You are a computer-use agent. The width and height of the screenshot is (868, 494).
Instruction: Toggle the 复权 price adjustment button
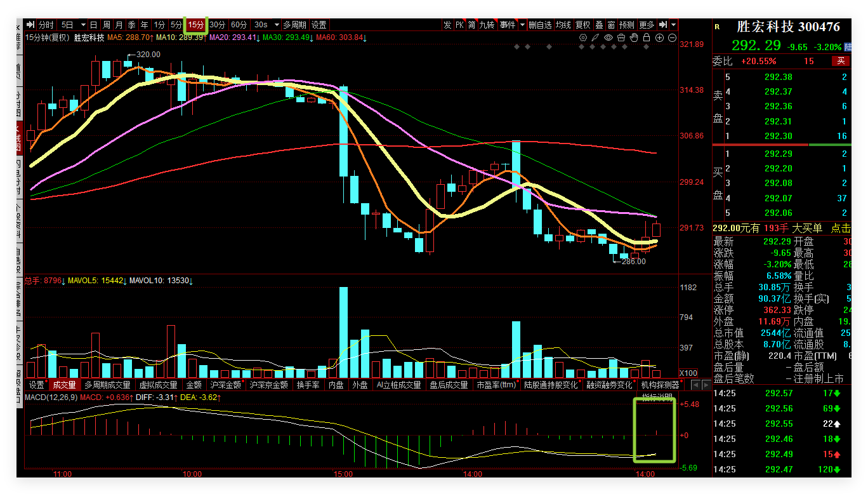583,25
